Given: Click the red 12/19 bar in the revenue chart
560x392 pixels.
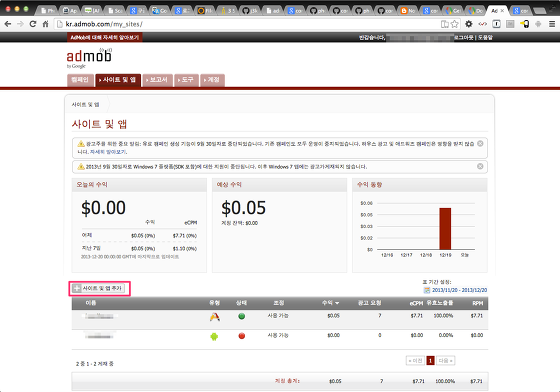Looking at the screenshot, I should [x=445, y=228].
